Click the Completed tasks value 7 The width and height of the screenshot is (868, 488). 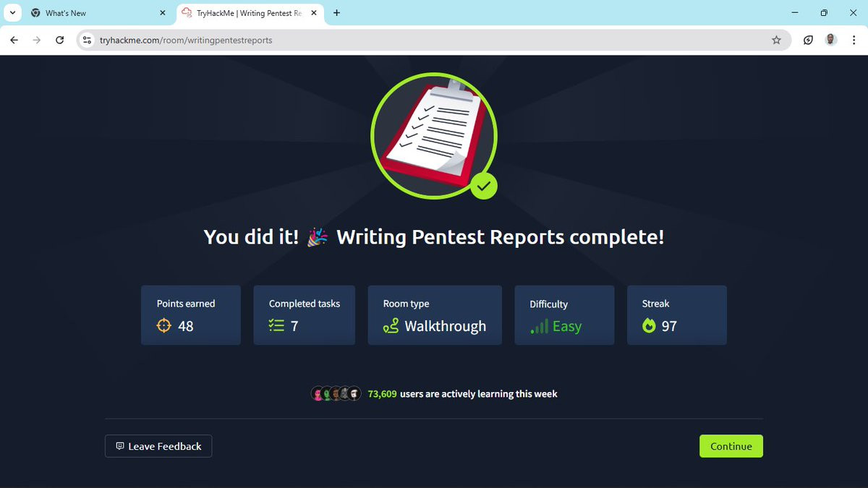click(x=294, y=326)
